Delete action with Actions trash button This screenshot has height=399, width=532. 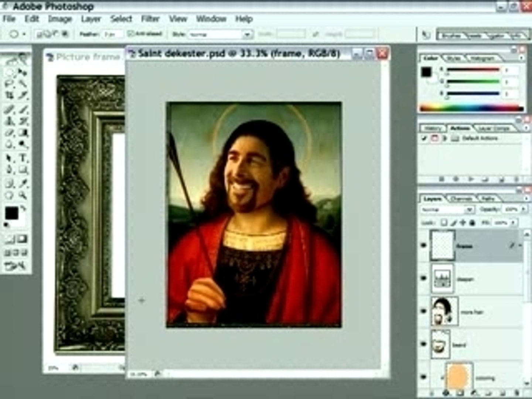[x=517, y=179]
